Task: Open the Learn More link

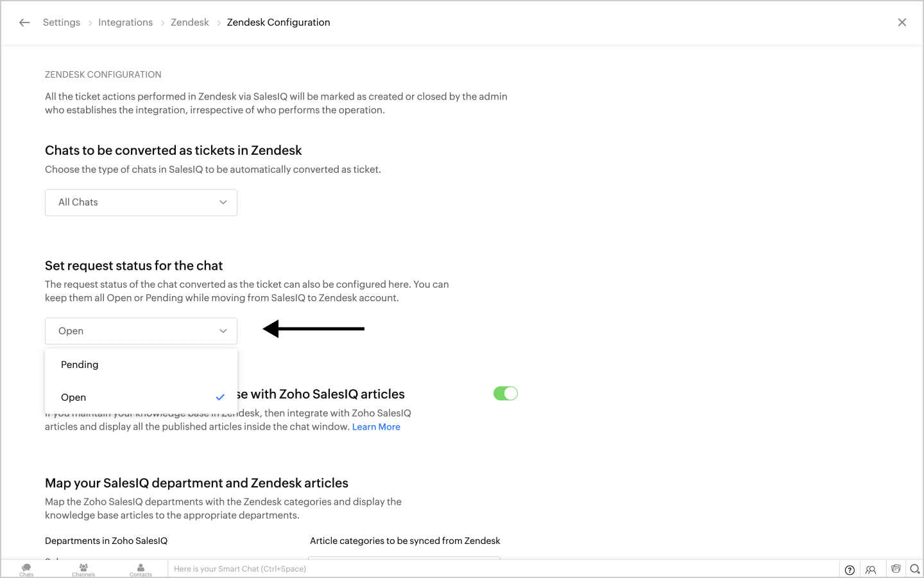Action: pyautogui.click(x=376, y=427)
